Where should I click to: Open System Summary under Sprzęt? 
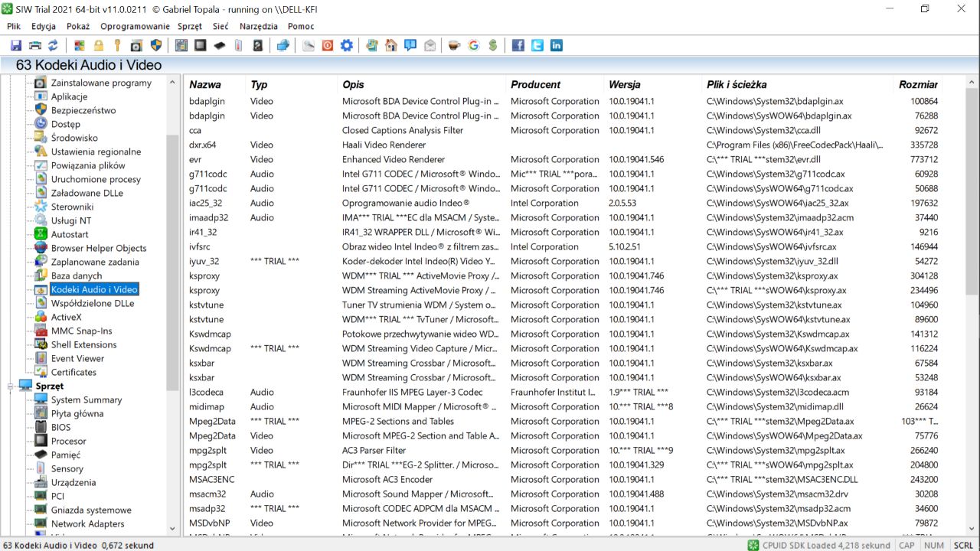pos(87,399)
